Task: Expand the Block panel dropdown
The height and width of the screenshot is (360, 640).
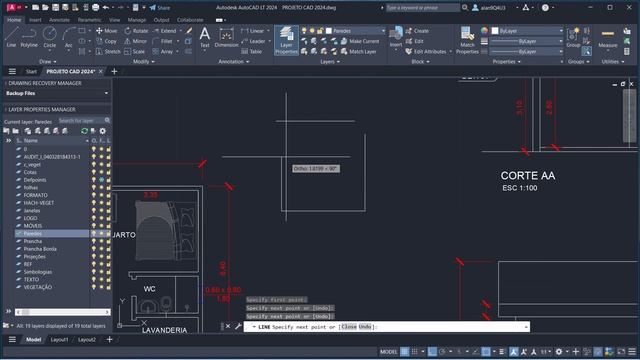Action: tap(420, 62)
